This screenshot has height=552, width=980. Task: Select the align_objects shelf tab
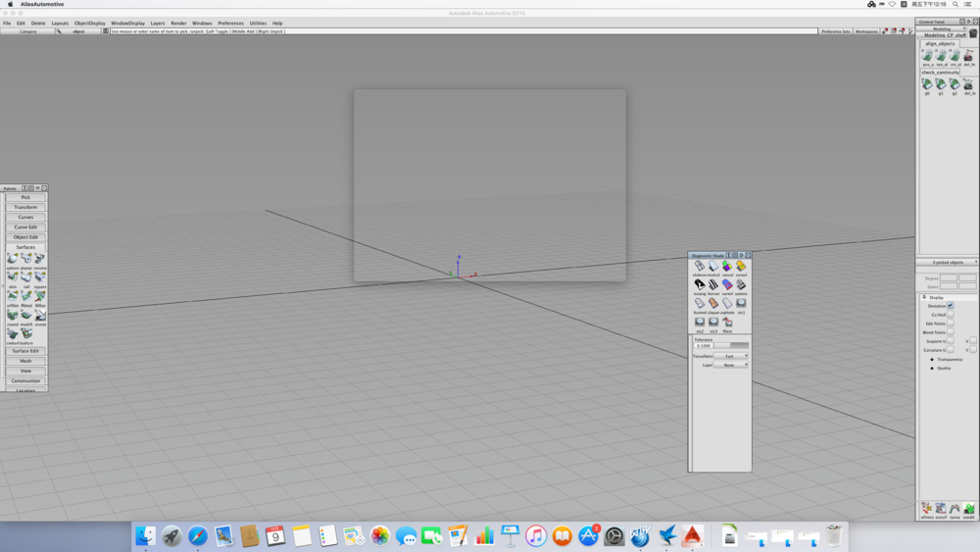click(940, 44)
